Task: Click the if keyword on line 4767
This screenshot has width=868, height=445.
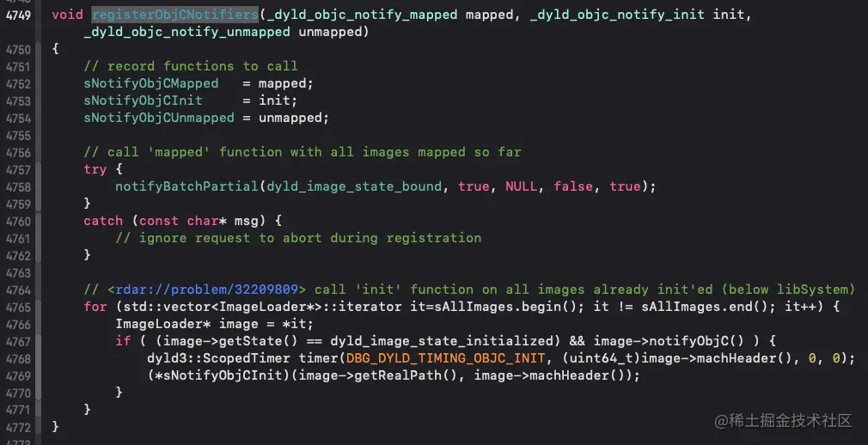Action: tap(123, 341)
